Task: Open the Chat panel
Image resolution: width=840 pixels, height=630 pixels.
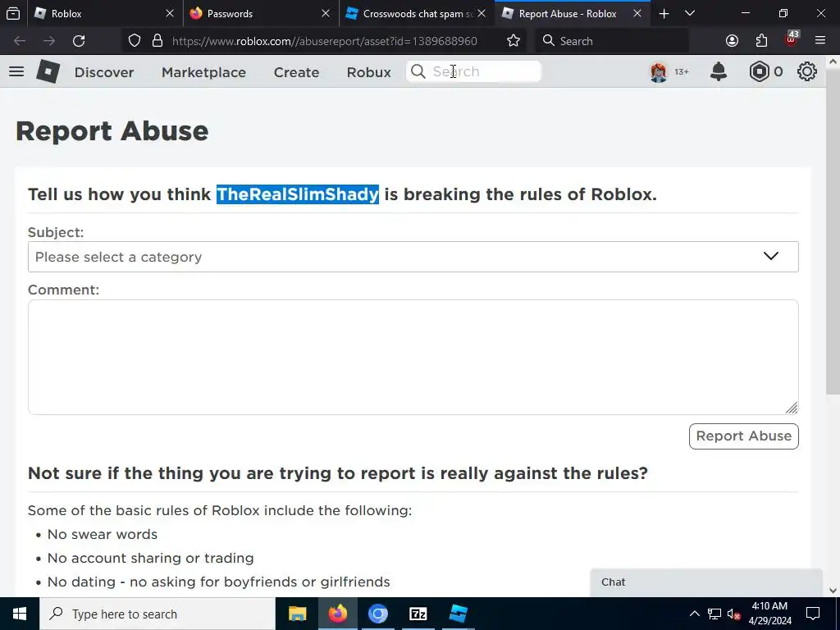Action: [706, 582]
